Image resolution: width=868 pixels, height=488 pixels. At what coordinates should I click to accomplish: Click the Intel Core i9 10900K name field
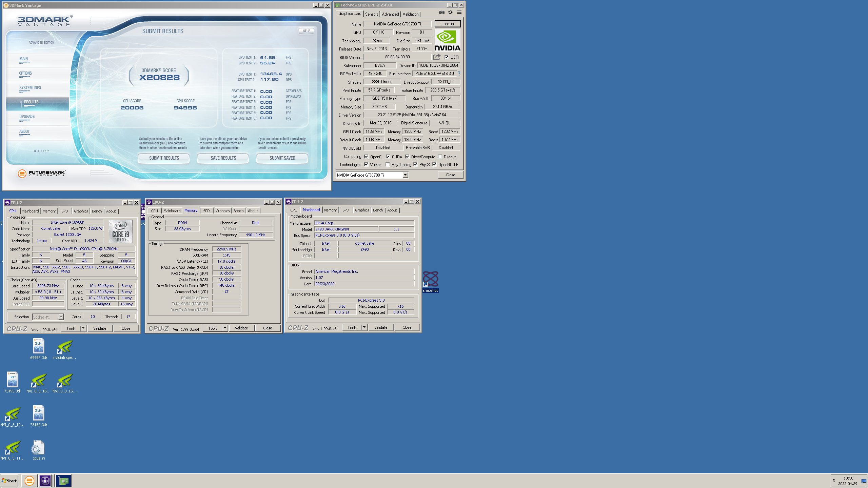click(67, 223)
